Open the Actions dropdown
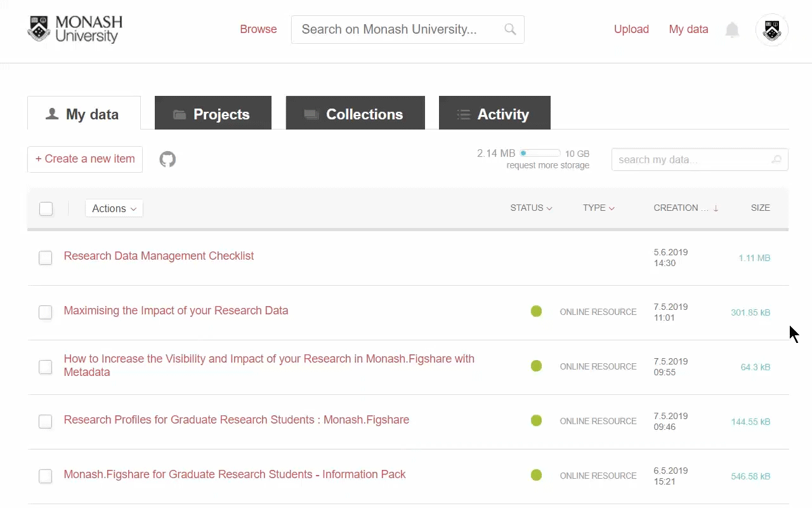The image size is (812, 508). point(114,208)
